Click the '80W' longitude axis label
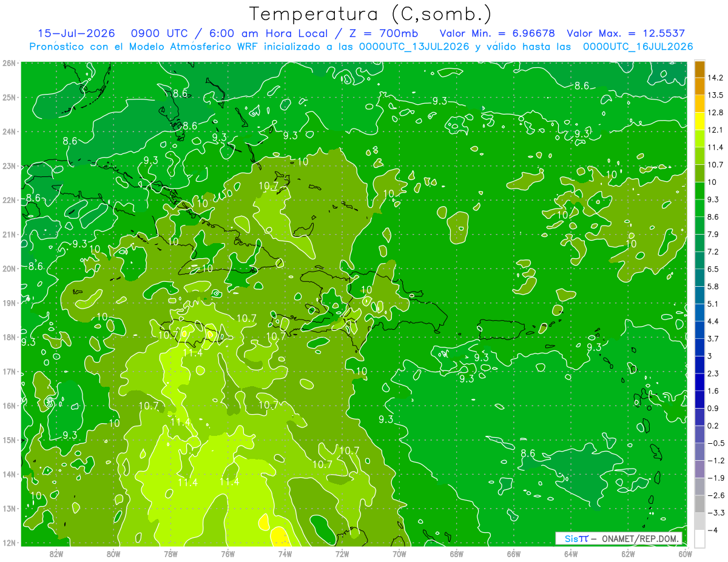728x562 pixels. click(113, 554)
